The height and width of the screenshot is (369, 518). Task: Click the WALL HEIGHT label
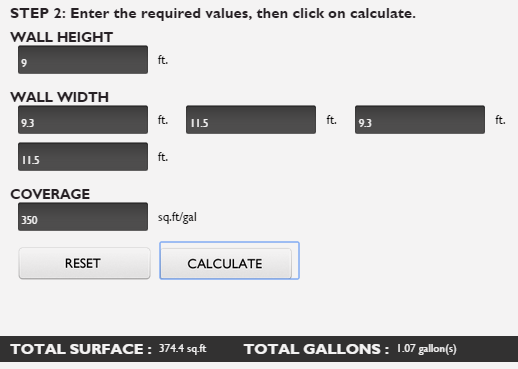click(x=62, y=37)
